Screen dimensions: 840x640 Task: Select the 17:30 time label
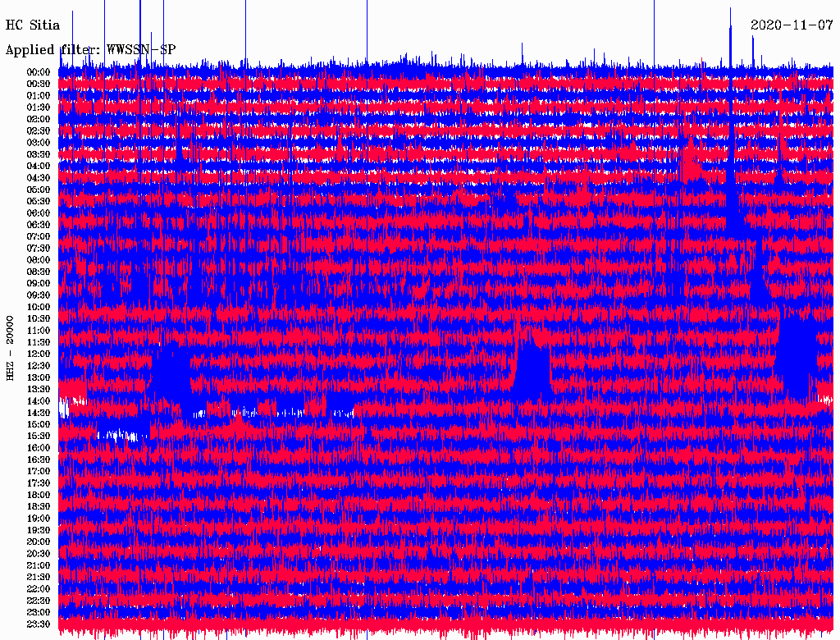39,483
